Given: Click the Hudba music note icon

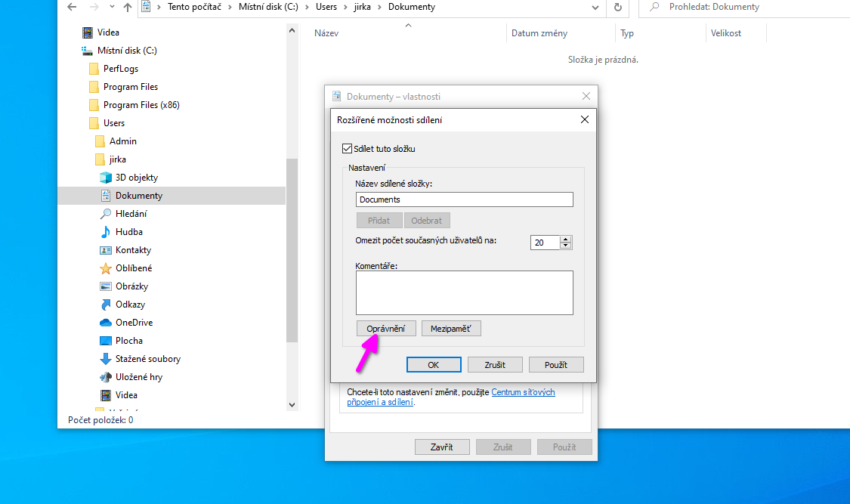Looking at the screenshot, I should coord(104,231).
